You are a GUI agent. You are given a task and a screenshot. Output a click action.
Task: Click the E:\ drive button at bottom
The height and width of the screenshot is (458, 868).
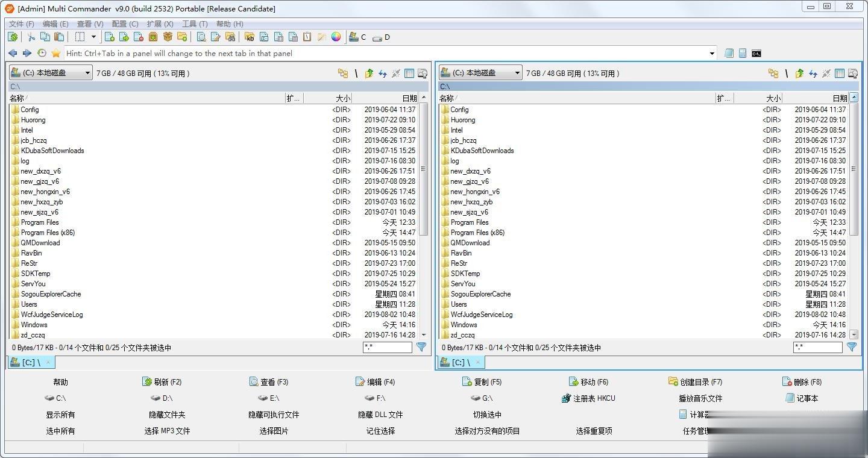coord(269,398)
